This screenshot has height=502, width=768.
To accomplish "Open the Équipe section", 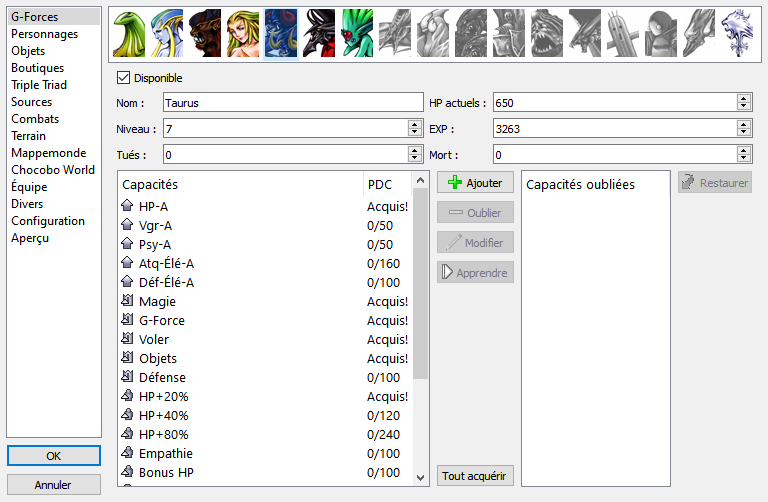I will (x=54, y=187).
